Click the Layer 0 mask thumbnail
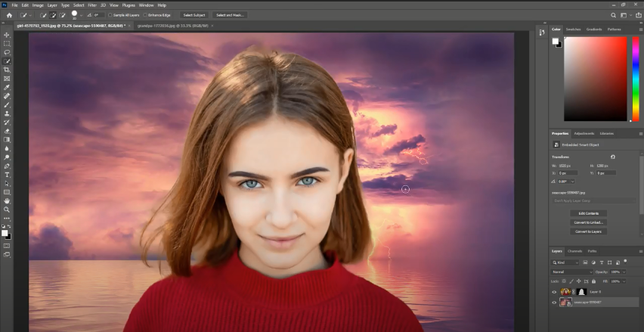Image resolution: width=644 pixels, height=332 pixels. [x=582, y=291]
